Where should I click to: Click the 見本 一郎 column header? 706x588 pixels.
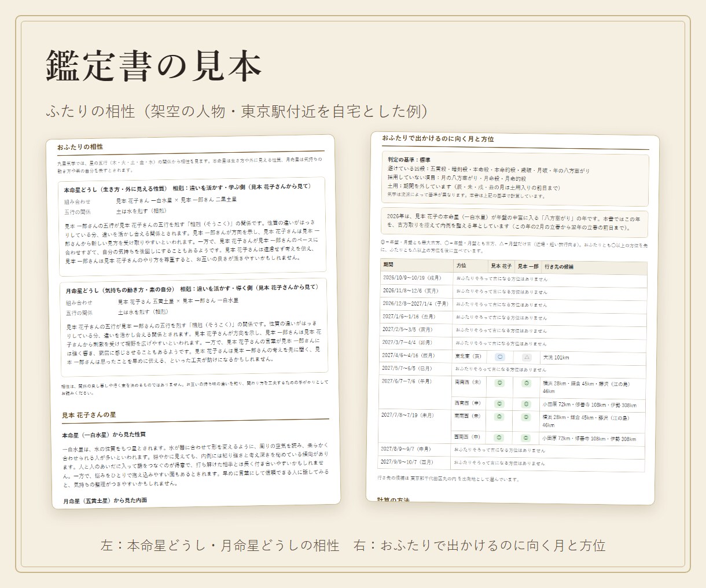pyautogui.click(x=528, y=267)
